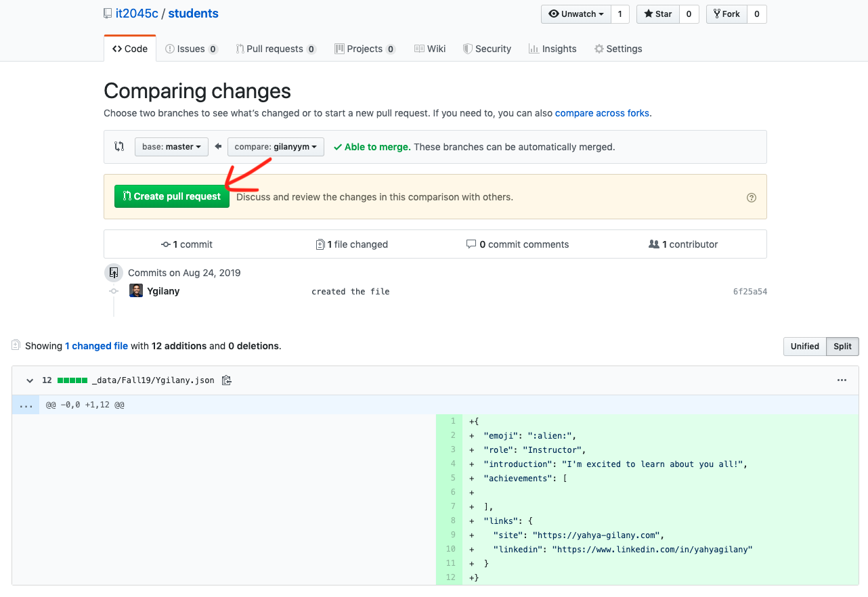Screen dimensions: 868x597
Task: Click diff line number 12
Action: 450,577
